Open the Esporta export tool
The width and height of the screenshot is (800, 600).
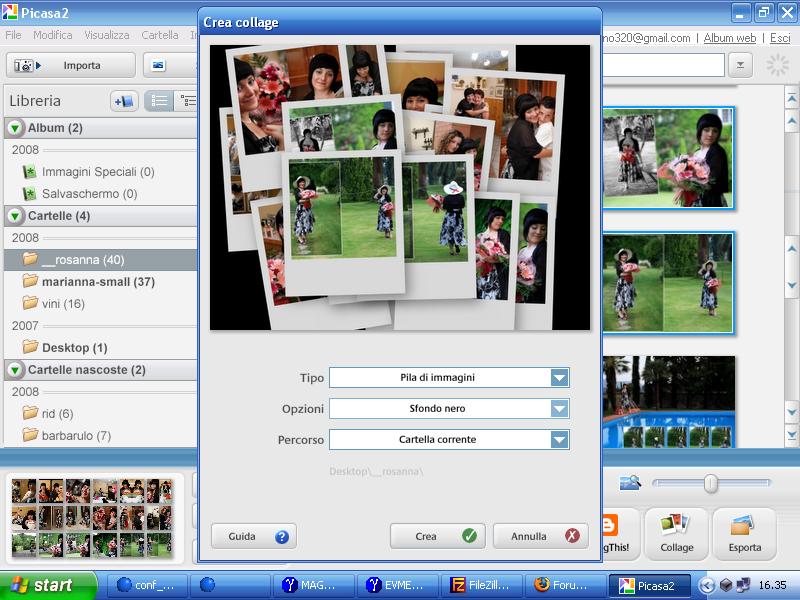click(x=744, y=534)
